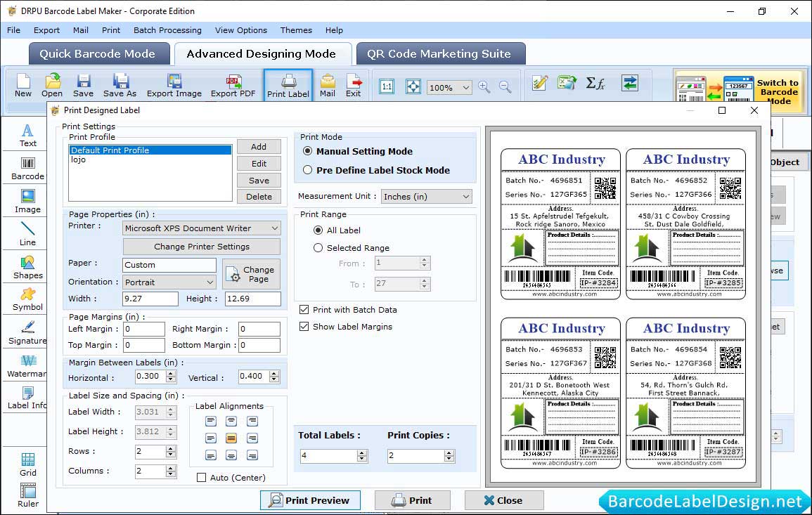Viewport: 812px width, 515px height.
Task: Open the Orientation Portrait dropdown
Action: [169, 282]
